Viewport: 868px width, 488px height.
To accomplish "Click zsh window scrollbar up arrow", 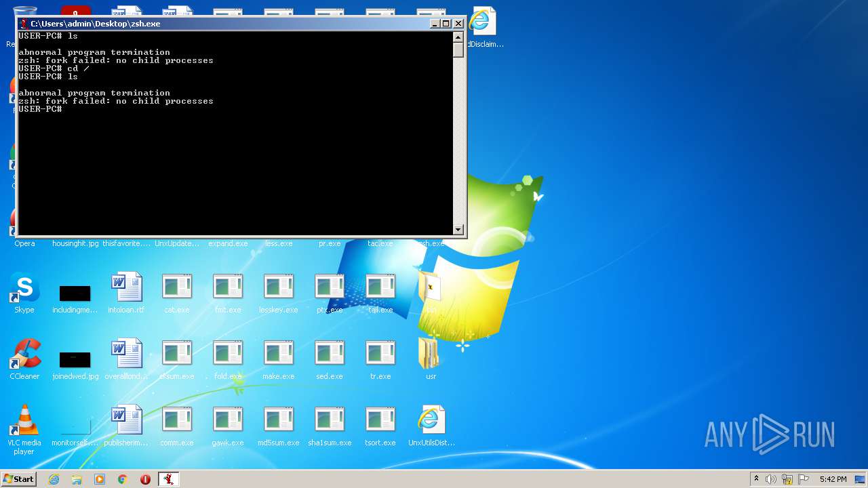I will (458, 37).
